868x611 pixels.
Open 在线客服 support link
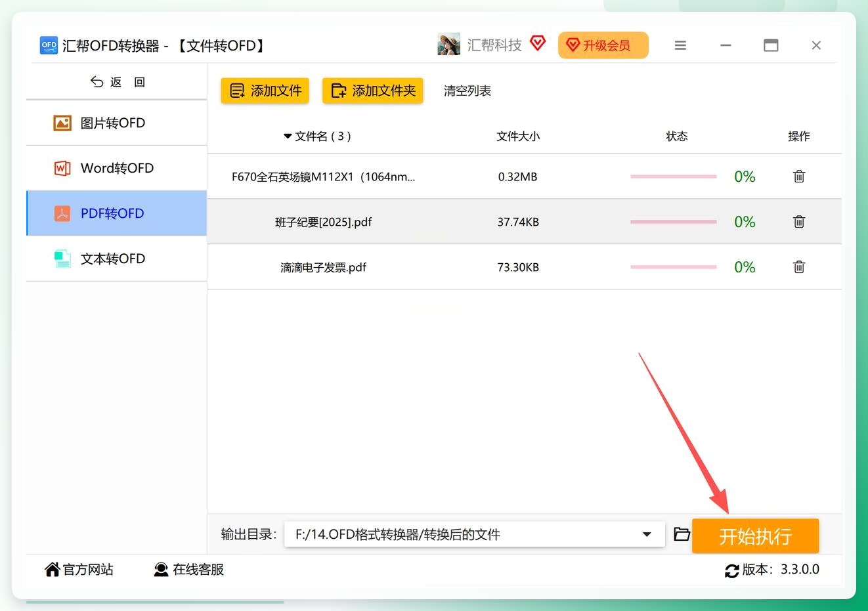coord(189,570)
